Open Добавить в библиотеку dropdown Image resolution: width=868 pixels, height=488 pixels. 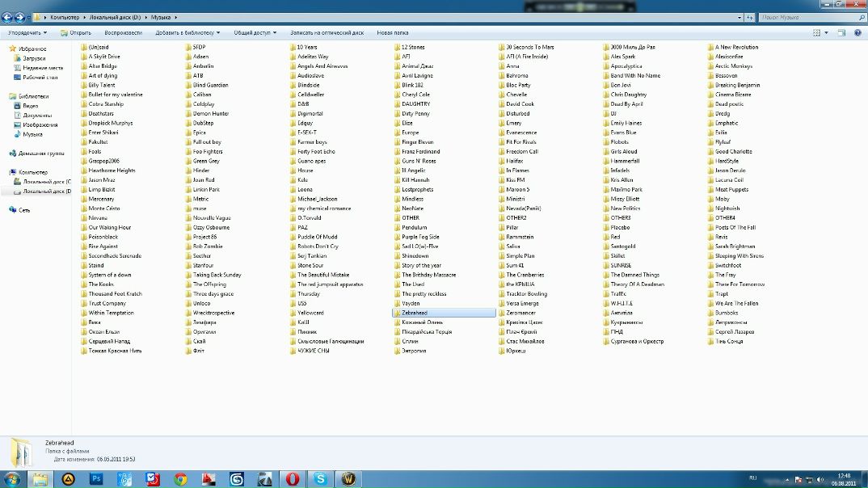[x=188, y=32]
